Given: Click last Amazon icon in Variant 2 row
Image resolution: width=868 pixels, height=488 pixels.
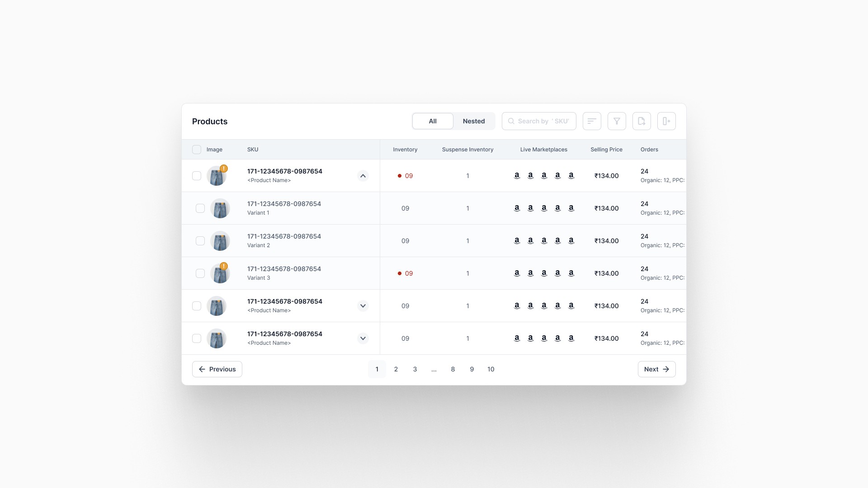Looking at the screenshot, I should click(x=571, y=241).
